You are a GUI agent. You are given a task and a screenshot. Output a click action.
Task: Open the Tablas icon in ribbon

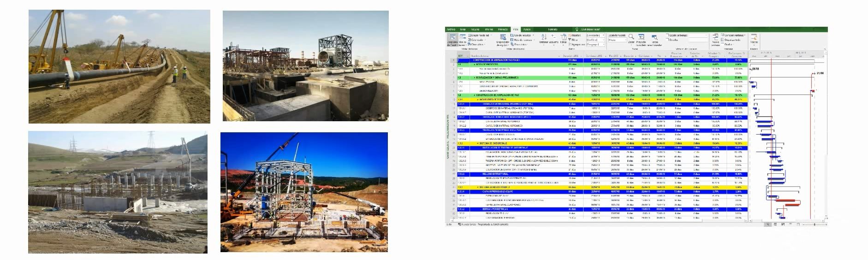click(x=563, y=38)
